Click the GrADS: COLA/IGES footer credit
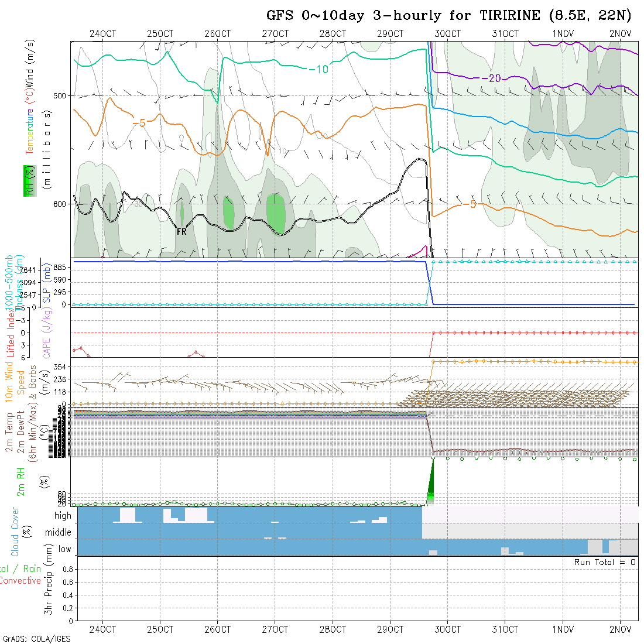Screen dimensions: 644x644 pos(36,639)
